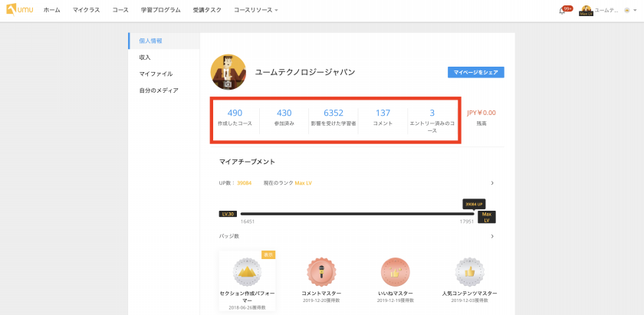
Task: Click the マイページをシェア button
Action: [x=475, y=72]
